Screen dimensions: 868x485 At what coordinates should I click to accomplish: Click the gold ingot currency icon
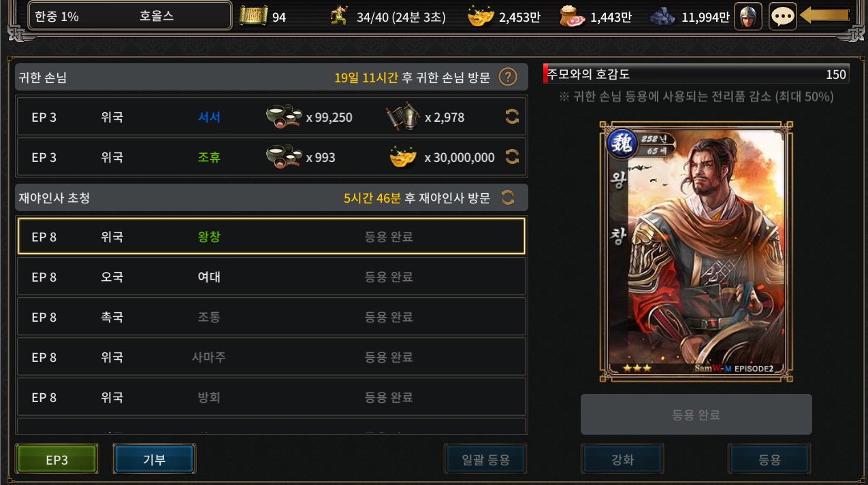[x=481, y=16]
